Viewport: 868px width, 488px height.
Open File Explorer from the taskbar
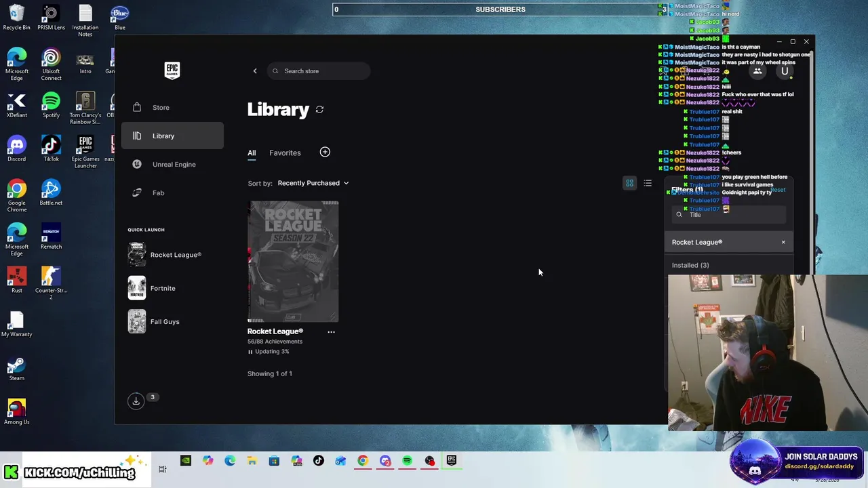[x=252, y=461]
